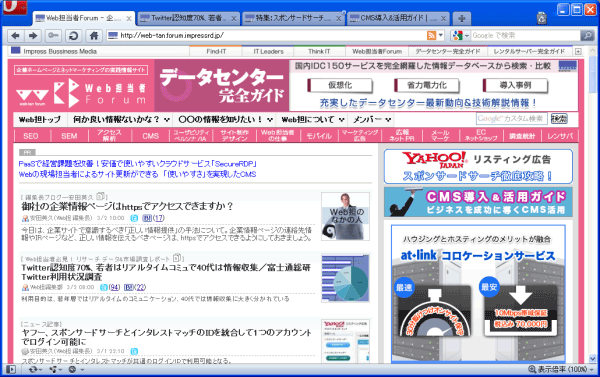This screenshot has width=600, height=377.
Task: Open the アクセス解析 category
Action: click(x=109, y=135)
